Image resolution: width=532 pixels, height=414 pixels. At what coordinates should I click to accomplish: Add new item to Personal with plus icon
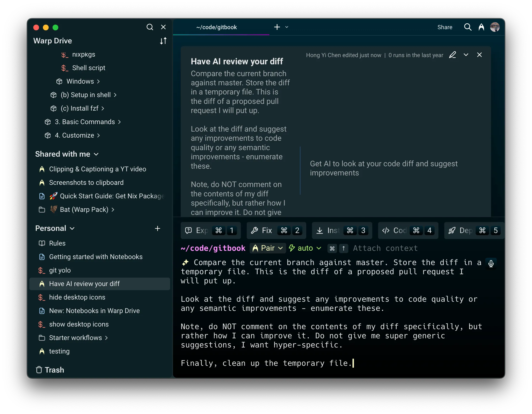[x=158, y=228]
